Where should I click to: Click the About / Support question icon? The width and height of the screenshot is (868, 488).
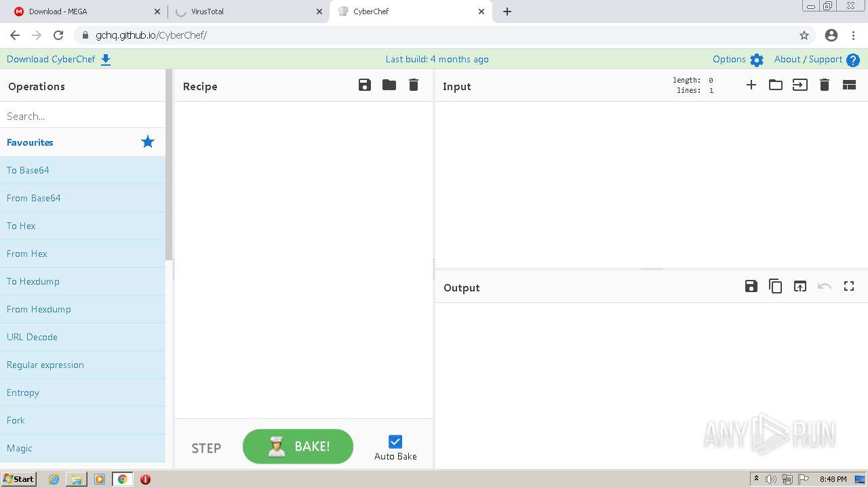[x=853, y=60]
